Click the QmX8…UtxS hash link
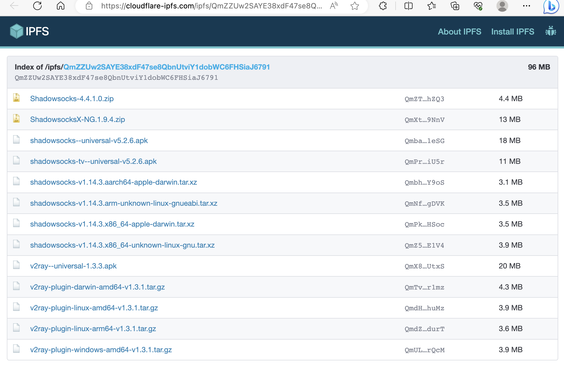Viewport: 564px width, 392px height. click(x=424, y=266)
